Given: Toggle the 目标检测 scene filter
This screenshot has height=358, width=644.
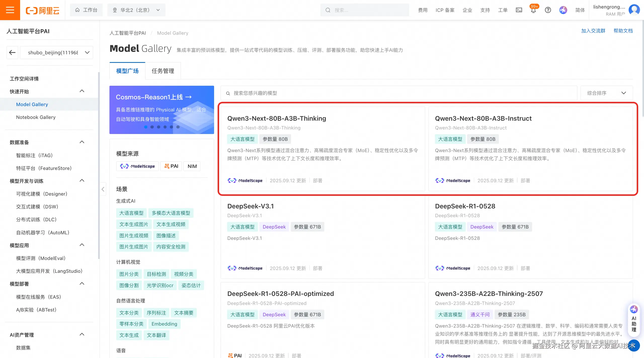Looking at the screenshot, I should (x=156, y=274).
